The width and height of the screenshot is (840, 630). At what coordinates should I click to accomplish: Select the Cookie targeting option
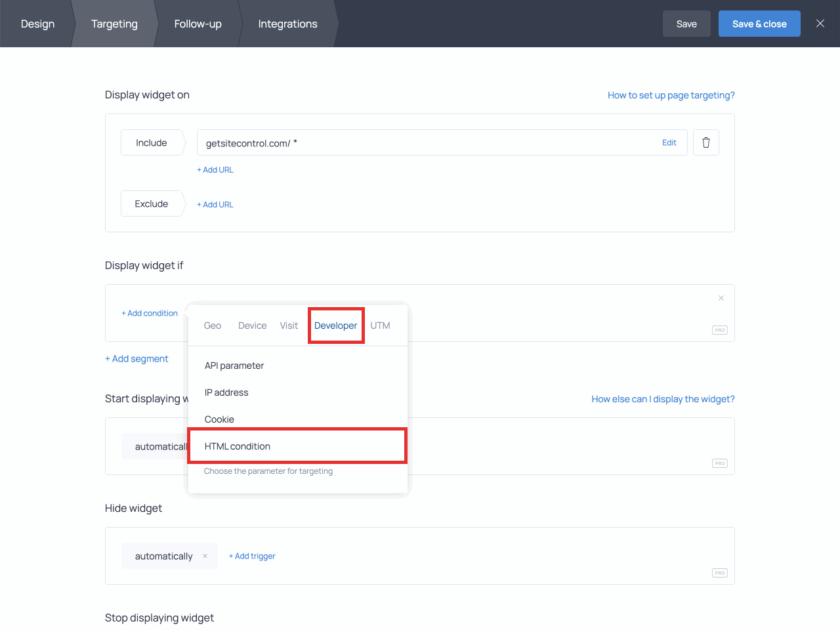pyautogui.click(x=219, y=419)
